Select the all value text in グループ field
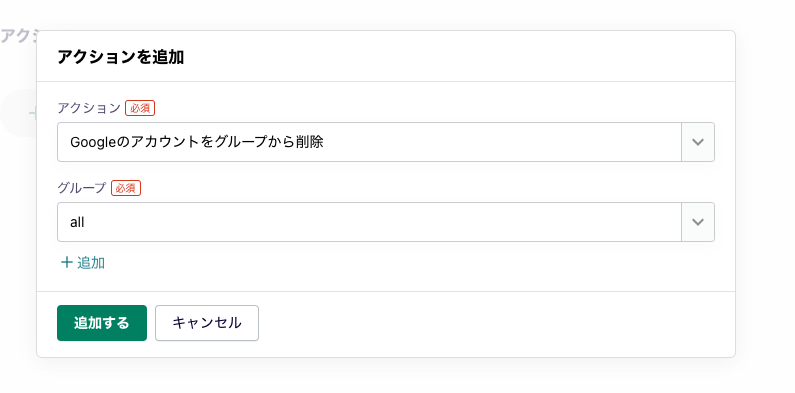The image size is (795, 393). point(77,222)
